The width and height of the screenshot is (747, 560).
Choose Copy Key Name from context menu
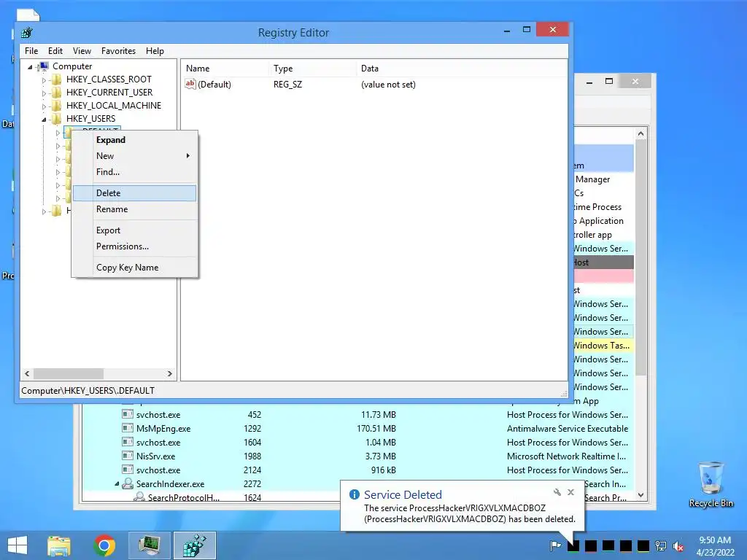pos(134,267)
